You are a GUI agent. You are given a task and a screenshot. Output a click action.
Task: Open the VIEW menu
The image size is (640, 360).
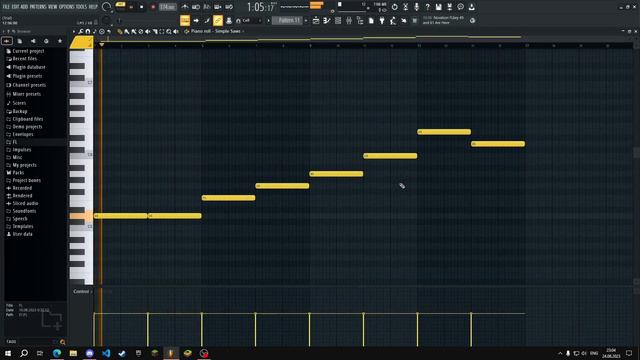click(x=53, y=7)
